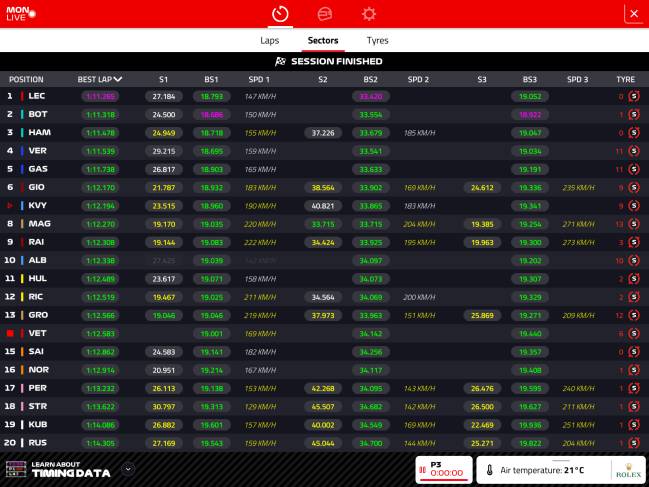Click the SPD 2 column header
The width and height of the screenshot is (649, 487).
pyautogui.click(x=418, y=79)
